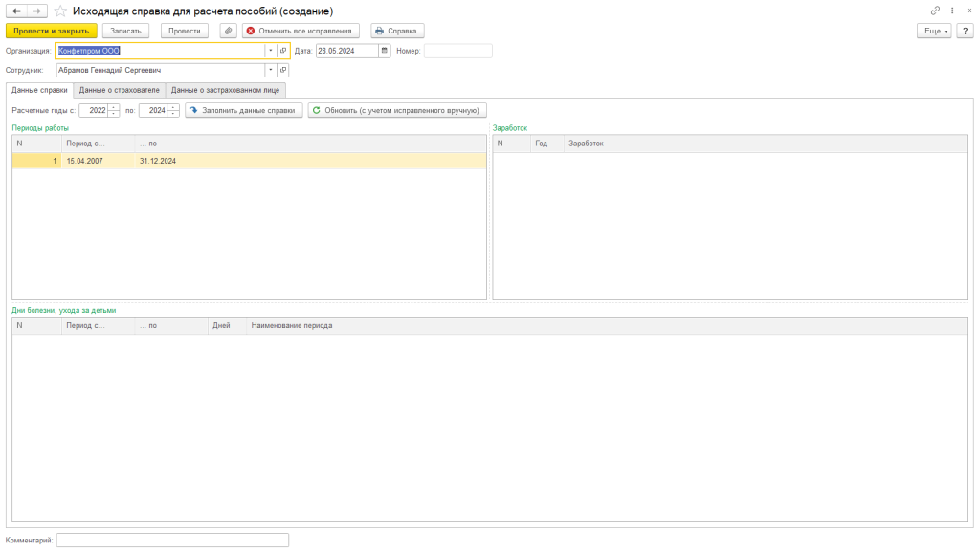The image size is (980, 553).
Task: Click the Номер input field
Action: (458, 51)
